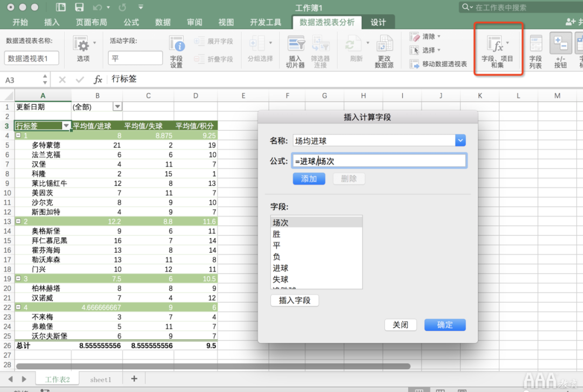Click the Undo arrow icon
Image resolution: width=583 pixels, height=392 pixels.
(x=97, y=7)
